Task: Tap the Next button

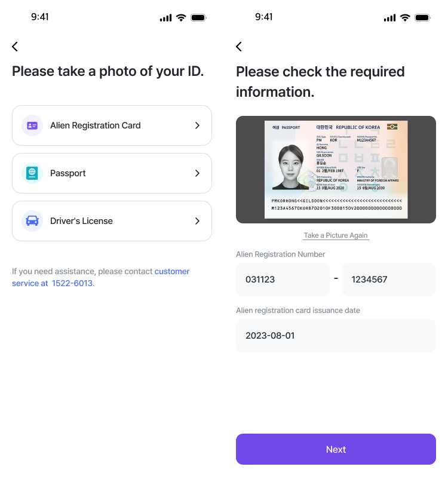Action: coord(336,449)
